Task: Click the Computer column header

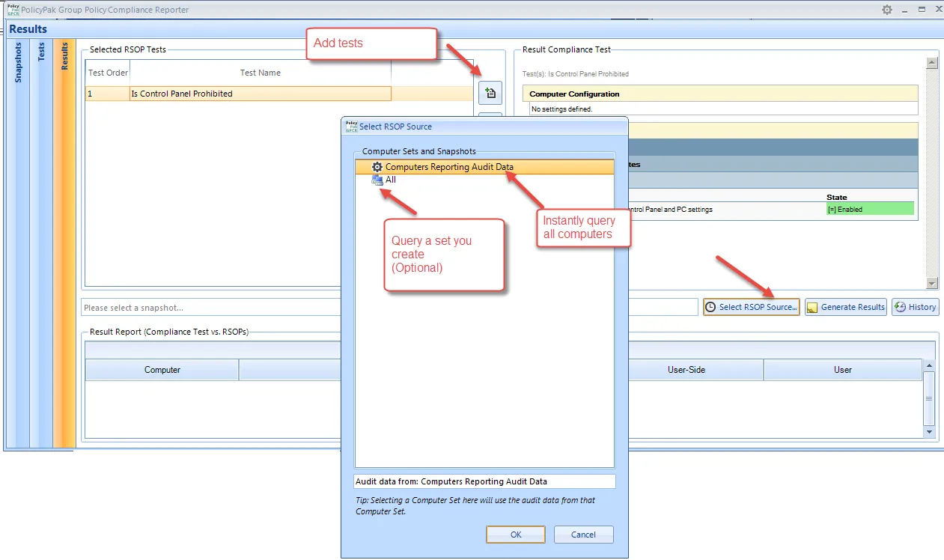Action: tap(162, 370)
